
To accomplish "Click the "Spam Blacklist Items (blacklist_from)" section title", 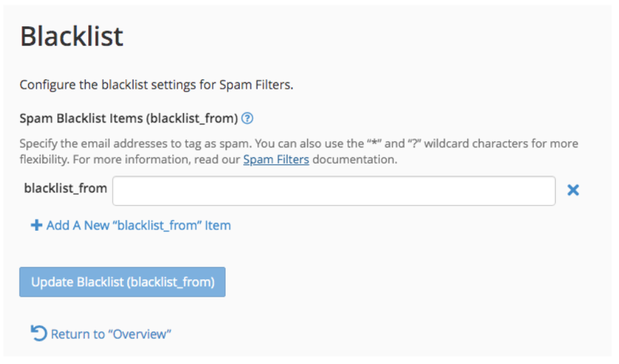I will pos(129,119).
